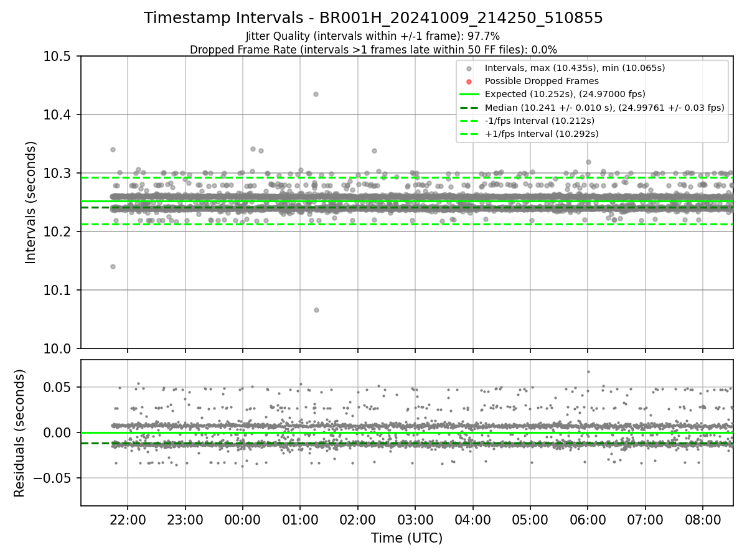Click the '03:00' x-axis tick label
The width and height of the screenshot is (747, 560).
pos(415,519)
